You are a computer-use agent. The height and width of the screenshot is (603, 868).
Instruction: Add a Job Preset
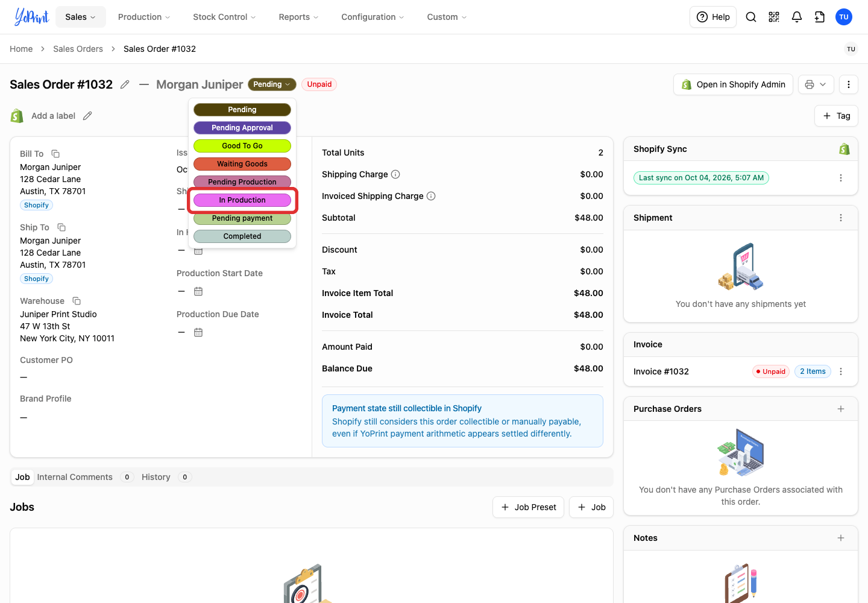[x=529, y=507]
